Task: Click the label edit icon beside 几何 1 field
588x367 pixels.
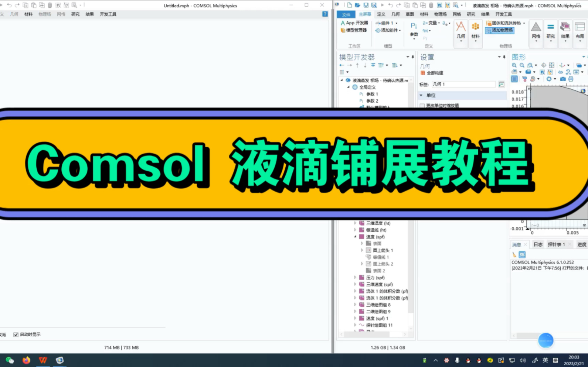Action: click(502, 85)
